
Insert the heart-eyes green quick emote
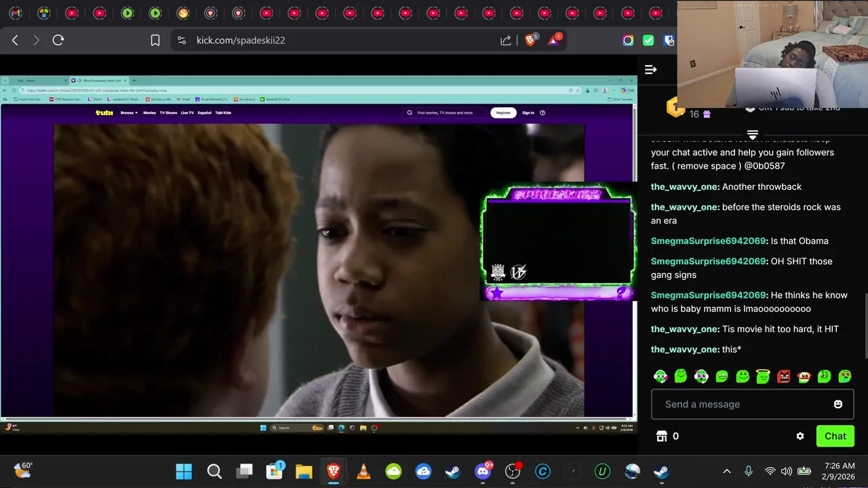point(845,376)
